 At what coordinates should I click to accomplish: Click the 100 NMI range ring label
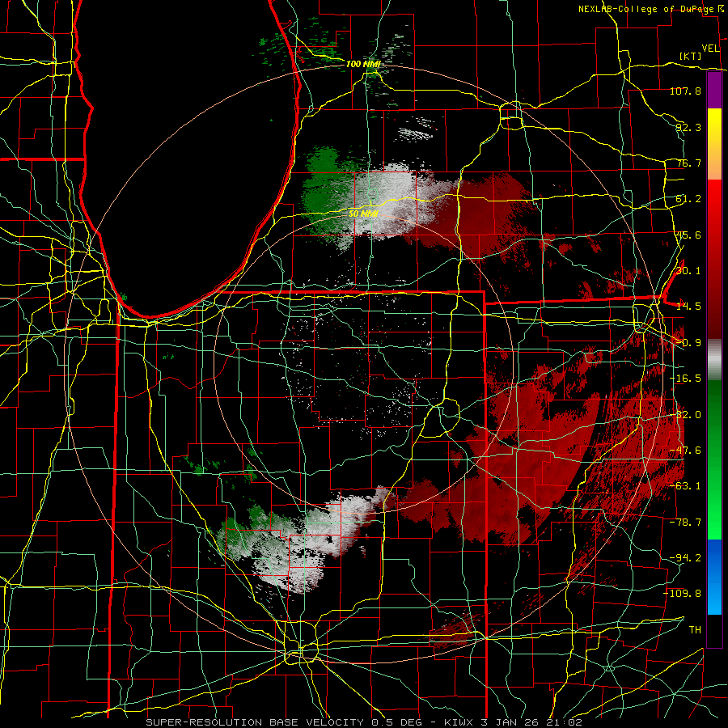(363, 64)
